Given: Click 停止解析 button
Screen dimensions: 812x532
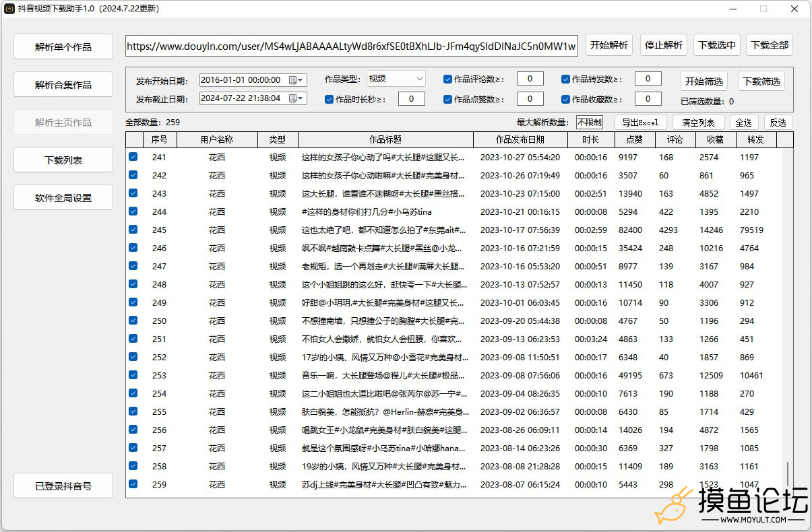Looking at the screenshot, I should click(664, 45).
